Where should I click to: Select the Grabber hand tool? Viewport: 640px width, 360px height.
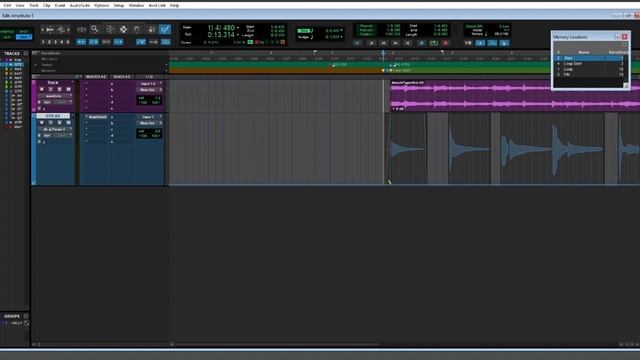(137, 29)
